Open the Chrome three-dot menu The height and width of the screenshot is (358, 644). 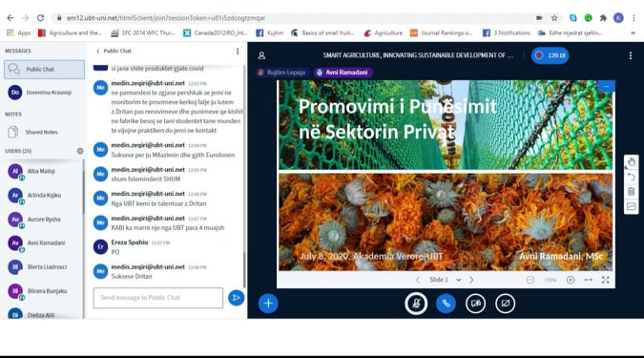point(634,18)
